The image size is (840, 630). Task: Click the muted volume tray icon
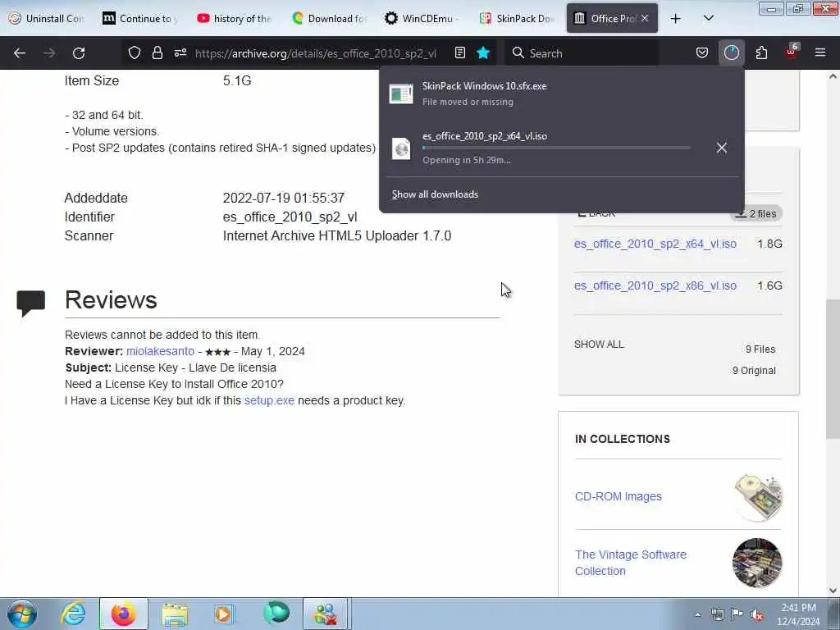point(757,615)
